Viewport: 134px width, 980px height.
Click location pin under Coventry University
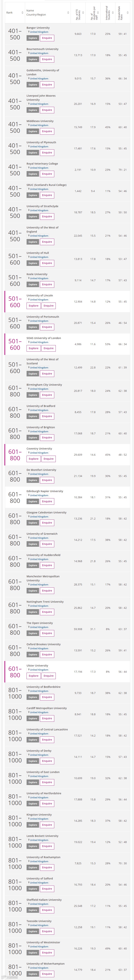coord(28,453)
